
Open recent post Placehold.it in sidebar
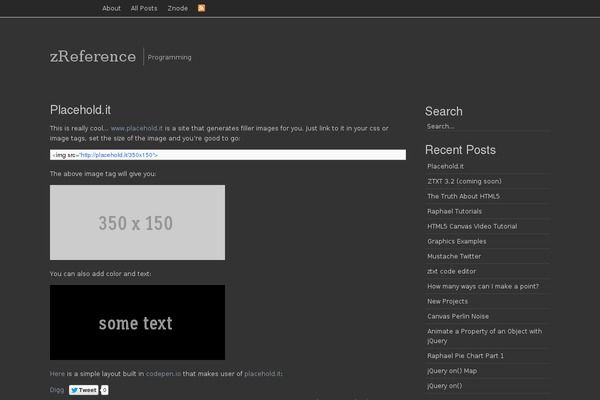pos(445,166)
